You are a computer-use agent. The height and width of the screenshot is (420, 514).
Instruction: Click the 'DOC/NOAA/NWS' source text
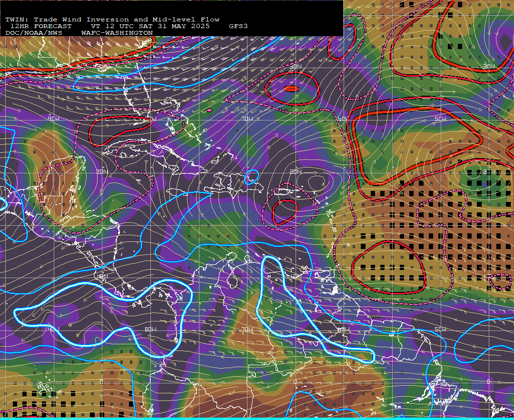click(x=34, y=33)
